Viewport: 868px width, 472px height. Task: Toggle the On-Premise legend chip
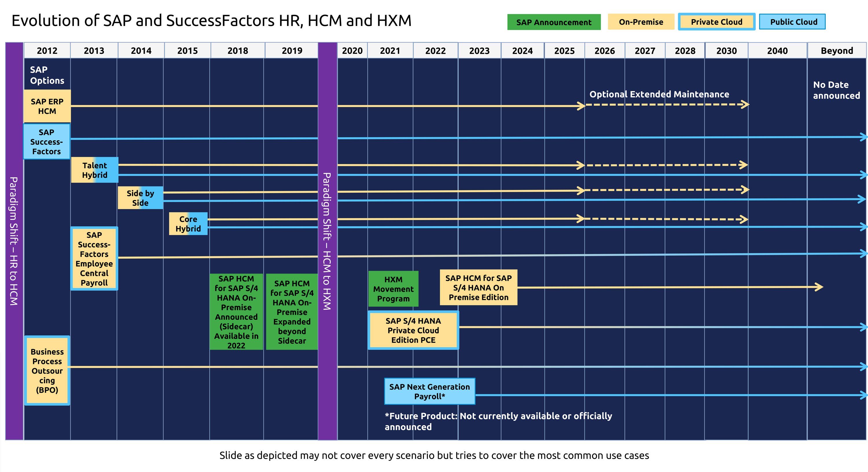(x=640, y=22)
